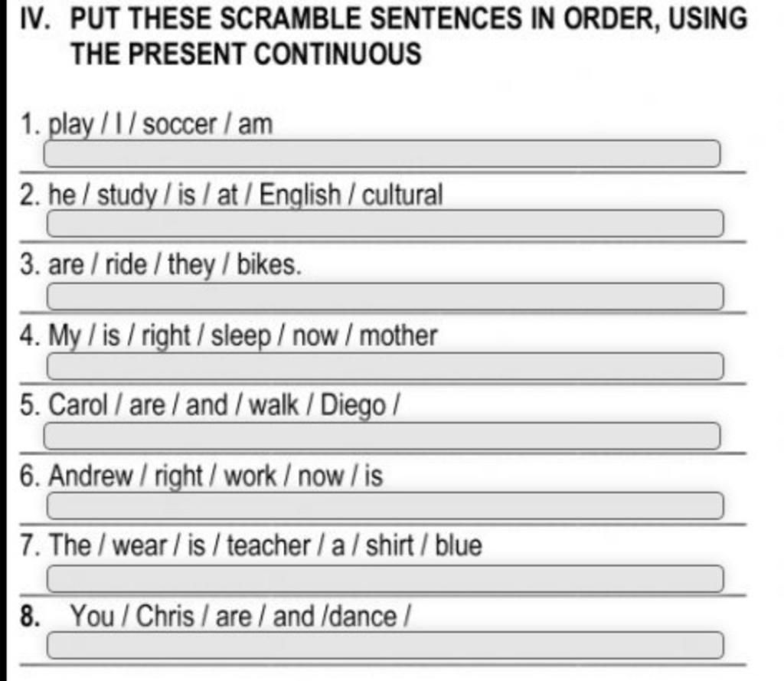Click the input box under 'My / is / right / sleep'
The height and width of the screenshot is (681, 784).
coord(385,366)
